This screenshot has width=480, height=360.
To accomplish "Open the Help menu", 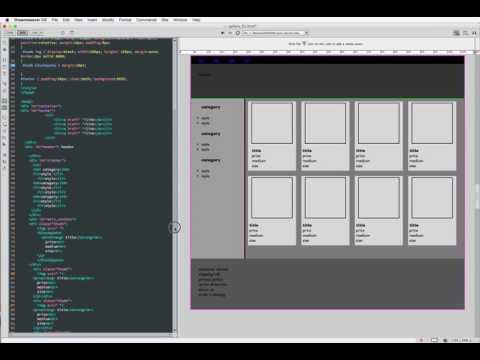I will point(196,20).
